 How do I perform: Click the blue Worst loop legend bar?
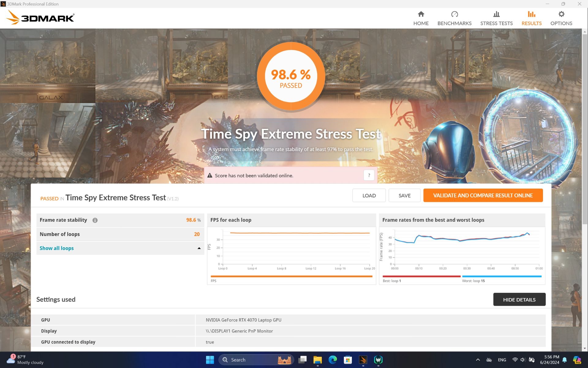coord(502,276)
